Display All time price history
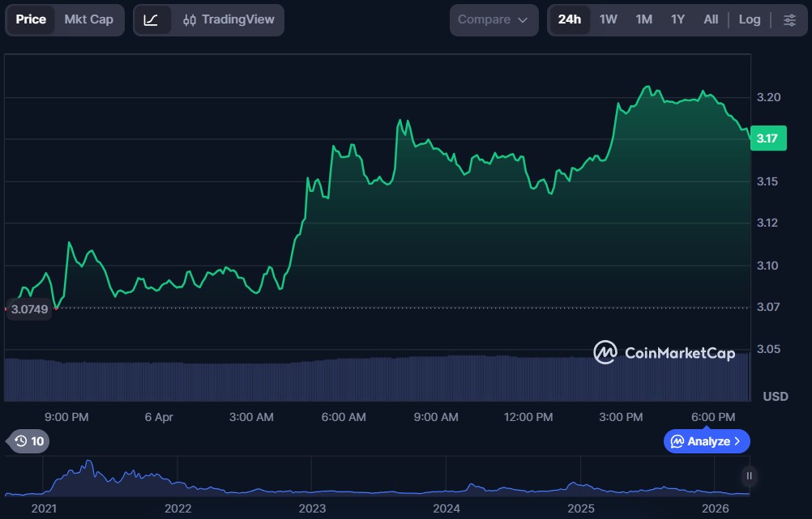The width and height of the screenshot is (812, 519). [x=711, y=19]
